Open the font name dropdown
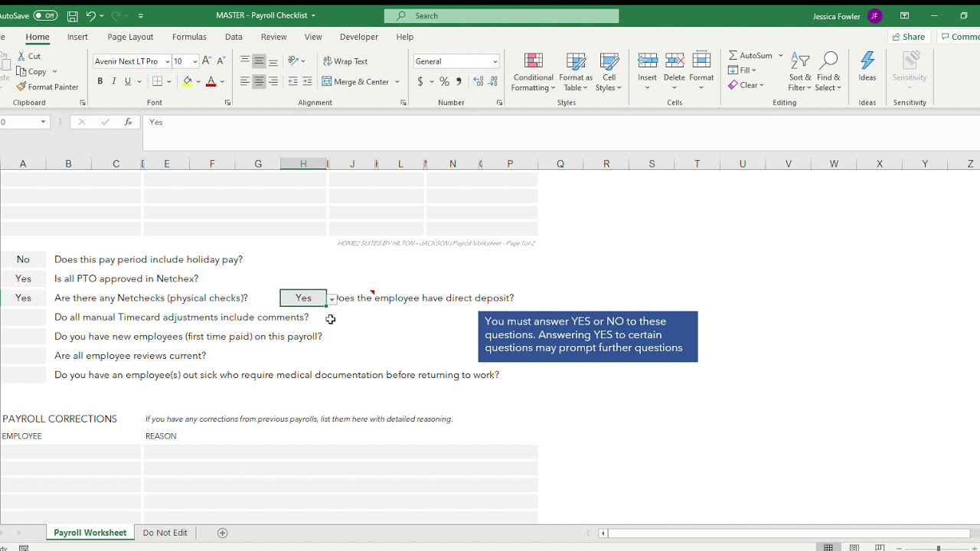 [x=167, y=61]
